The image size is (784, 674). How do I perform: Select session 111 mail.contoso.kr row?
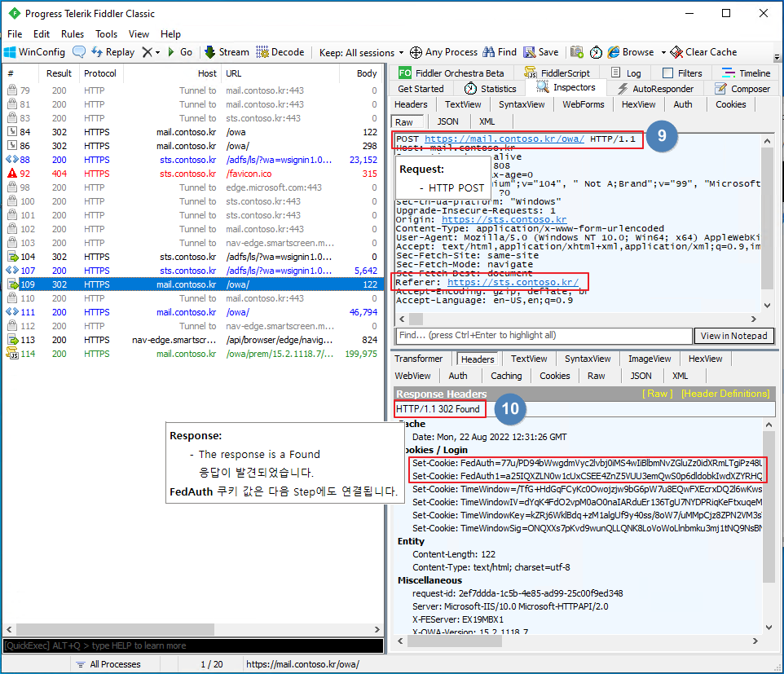[x=192, y=312]
